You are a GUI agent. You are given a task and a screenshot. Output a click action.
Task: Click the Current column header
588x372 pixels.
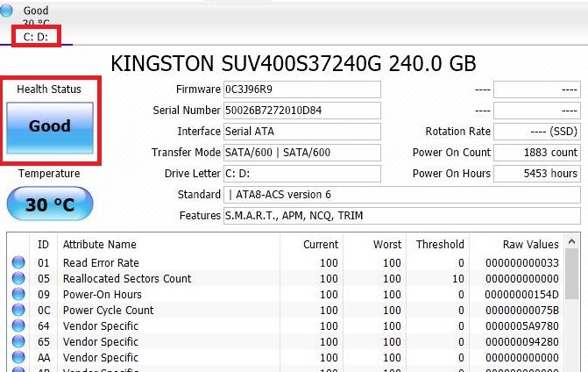tap(321, 245)
